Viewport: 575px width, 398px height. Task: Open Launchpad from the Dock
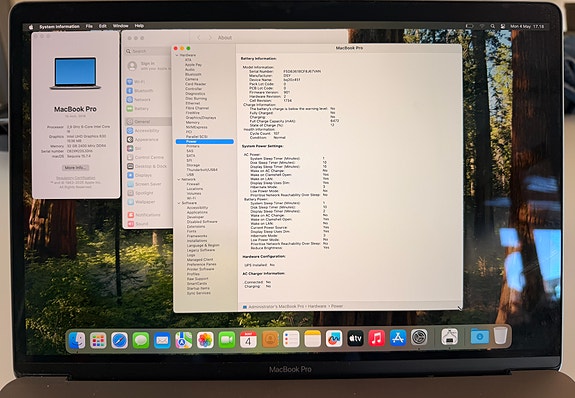tap(98, 340)
